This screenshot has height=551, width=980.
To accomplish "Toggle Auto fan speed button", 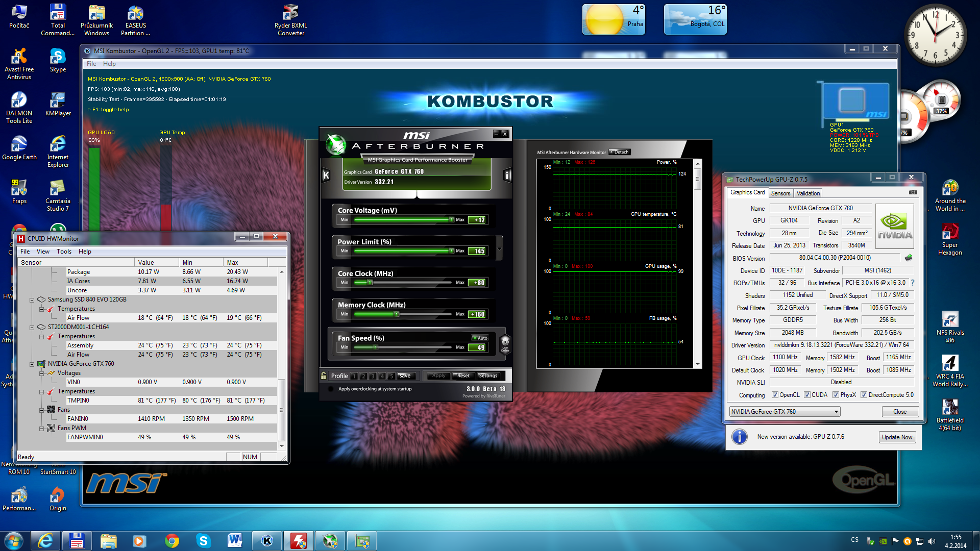I will pos(480,338).
